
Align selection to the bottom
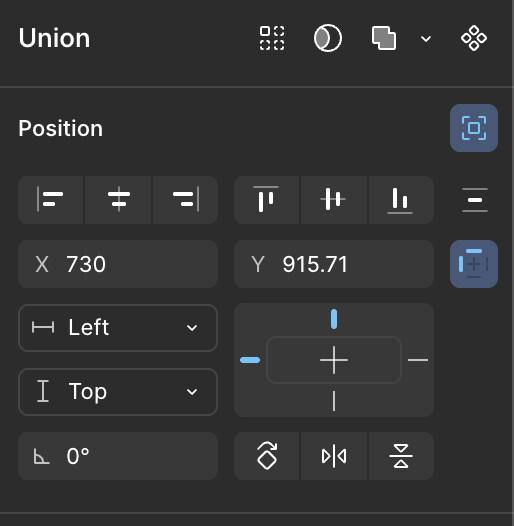click(x=400, y=200)
